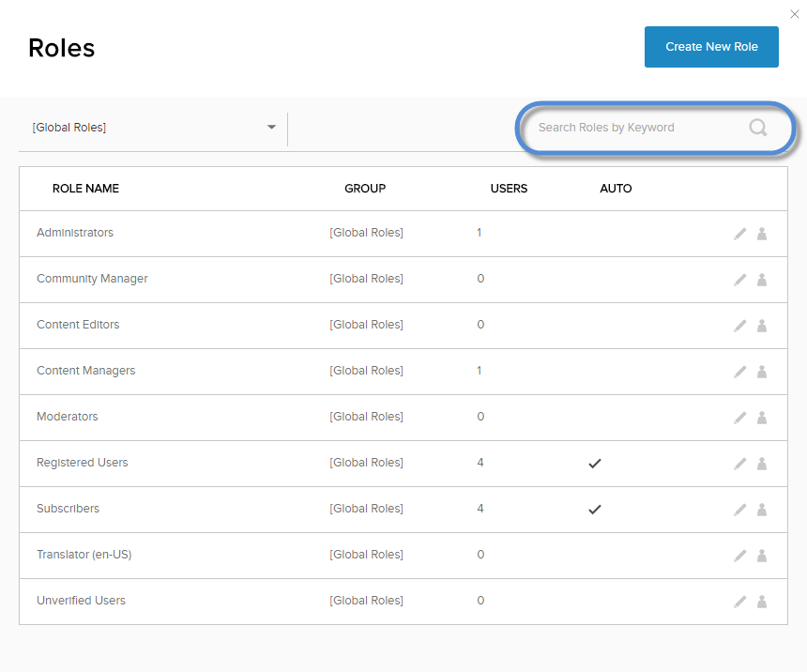The height and width of the screenshot is (672, 807).
Task: Close the Roles panel
Action: (795, 14)
